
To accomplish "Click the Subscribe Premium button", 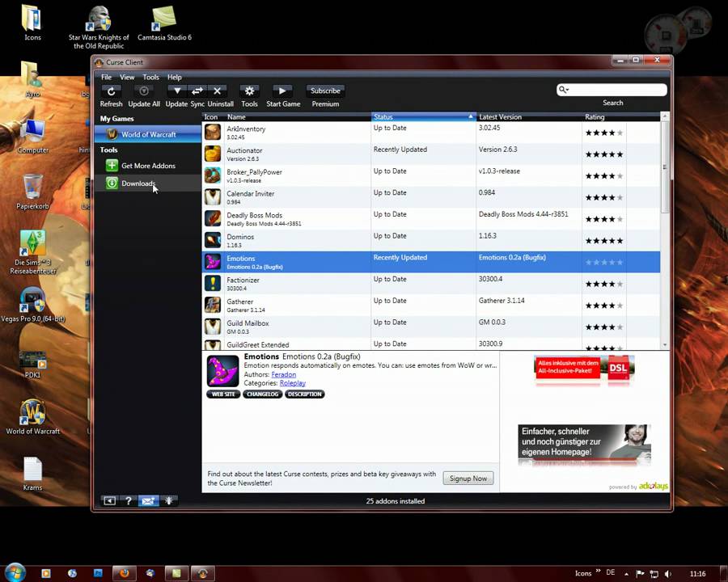I will [x=325, y=91].
